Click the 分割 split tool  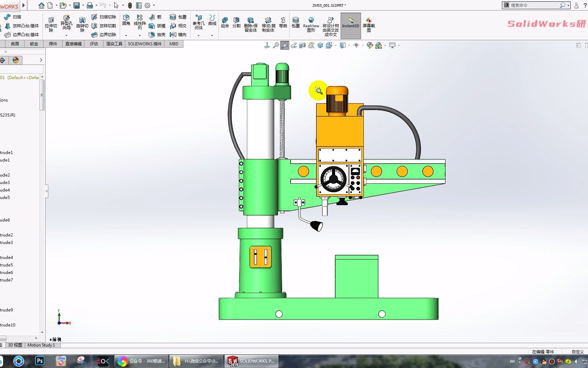point(236,22)
